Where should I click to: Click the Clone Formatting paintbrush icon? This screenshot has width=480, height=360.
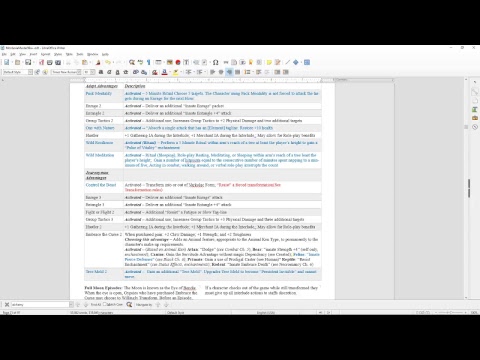(x=98, y=62)
